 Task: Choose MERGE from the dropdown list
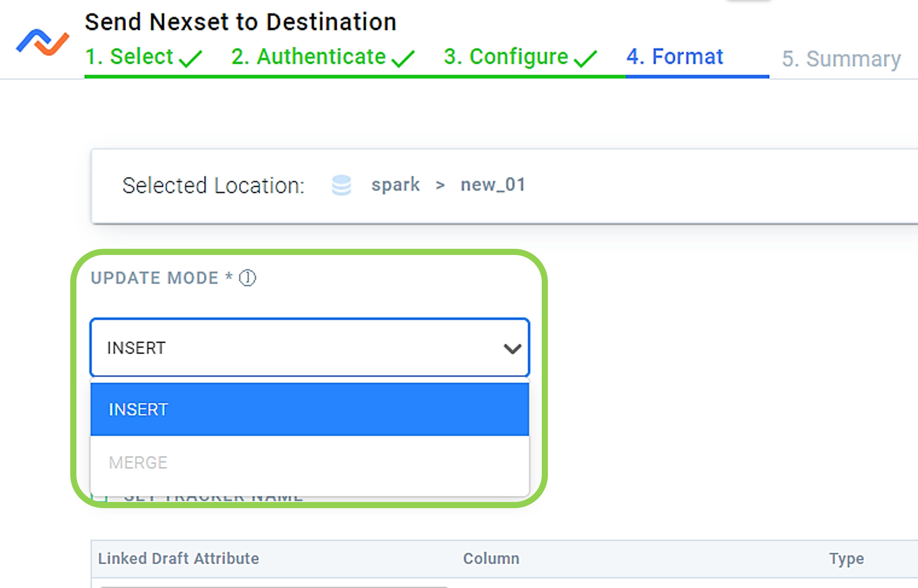coord(310,463)
